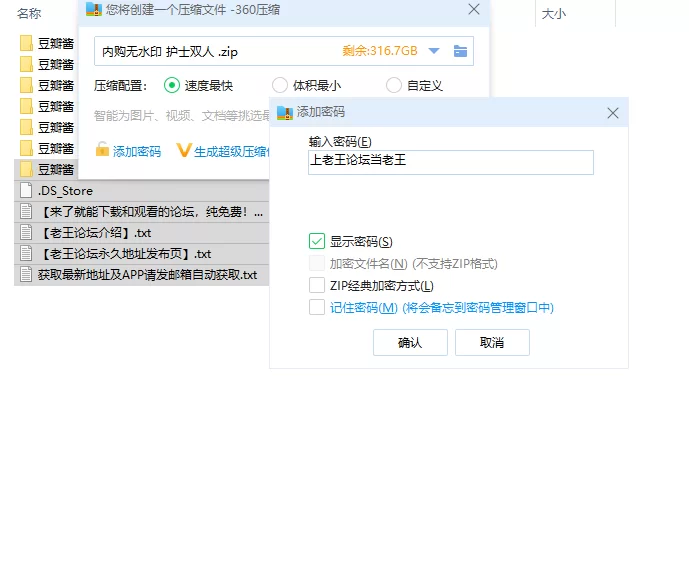Select the 速度最快 compression option

pyautogui.click(x=172, y=85)
